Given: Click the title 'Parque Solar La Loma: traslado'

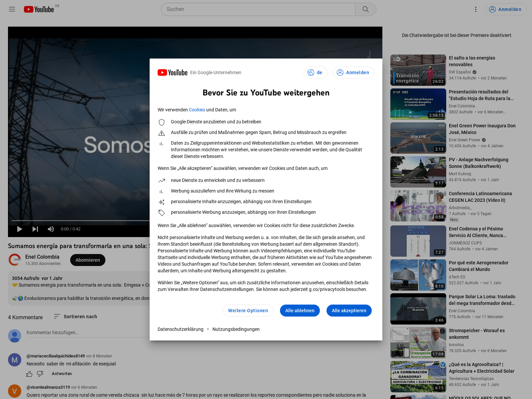Looking at the screenshot, I should click(x=482, y=300).
